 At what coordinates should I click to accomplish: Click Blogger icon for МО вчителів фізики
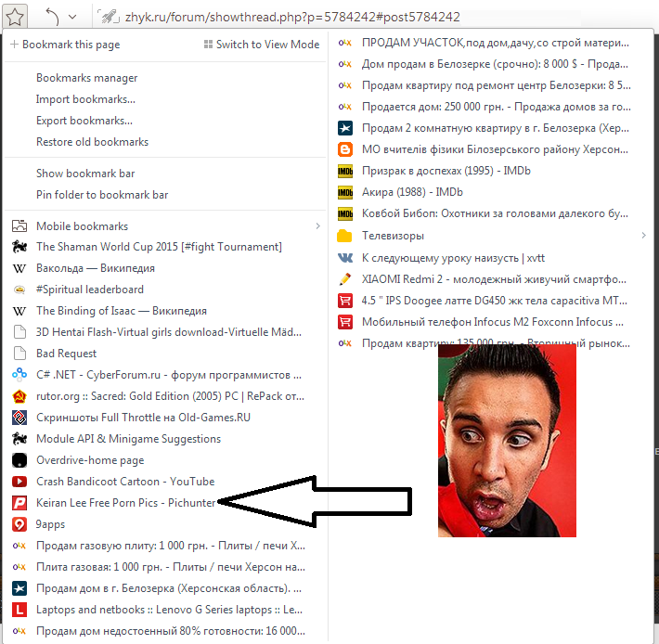(345, 149)
